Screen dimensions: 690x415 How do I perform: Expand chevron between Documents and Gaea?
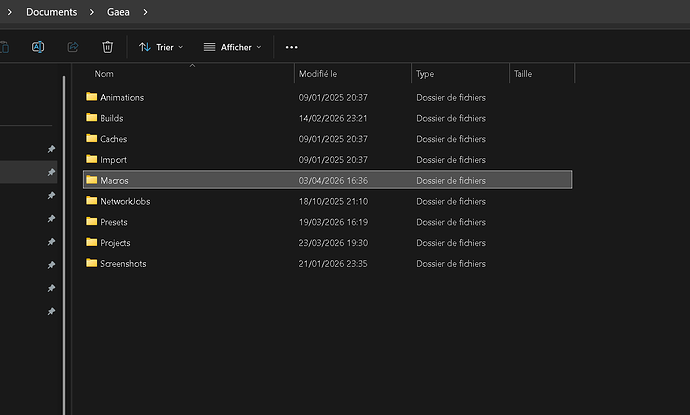[x=92, y=12]
